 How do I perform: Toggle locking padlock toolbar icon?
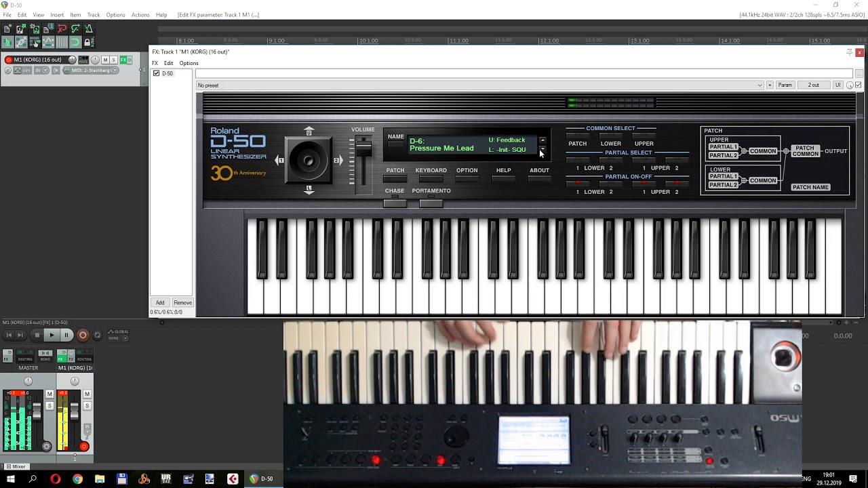89,42
